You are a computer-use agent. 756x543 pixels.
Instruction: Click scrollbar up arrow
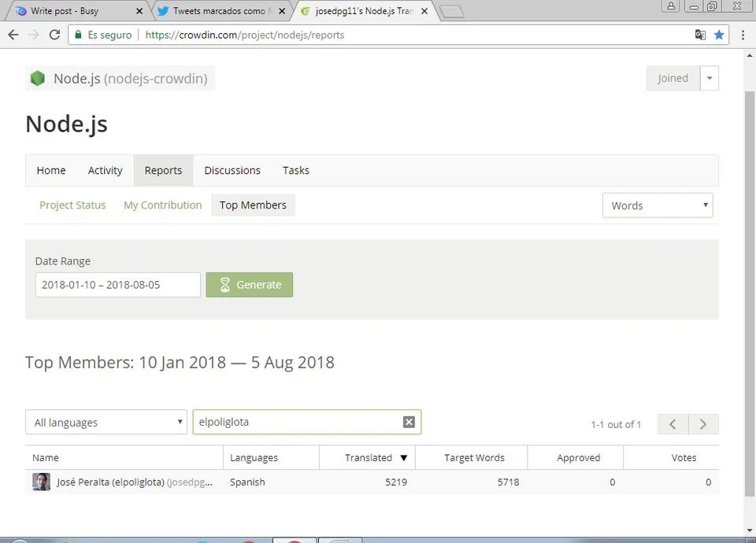pos(749,55)
